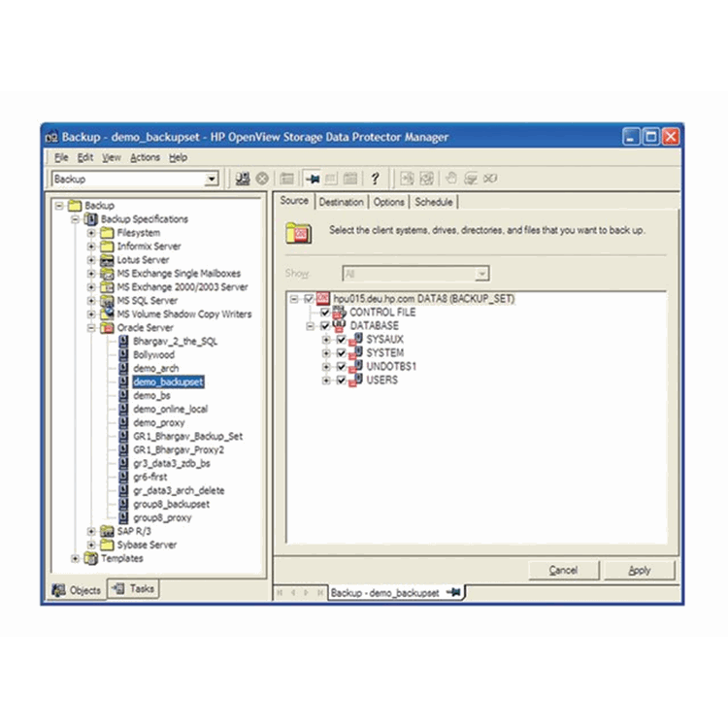Click the root Backup folder icon

75,205
